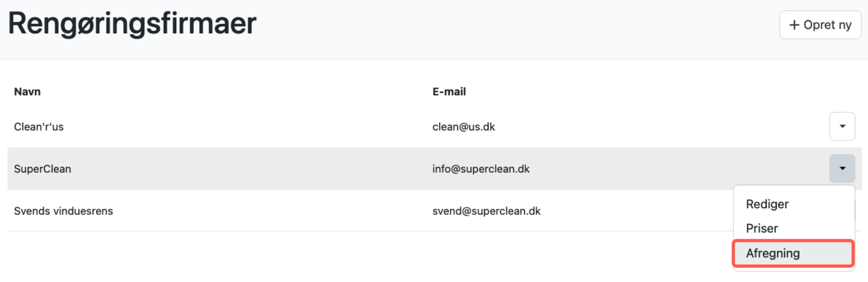
Task: Select the Clean'r'us company name
Action: (x=39, y=127)
